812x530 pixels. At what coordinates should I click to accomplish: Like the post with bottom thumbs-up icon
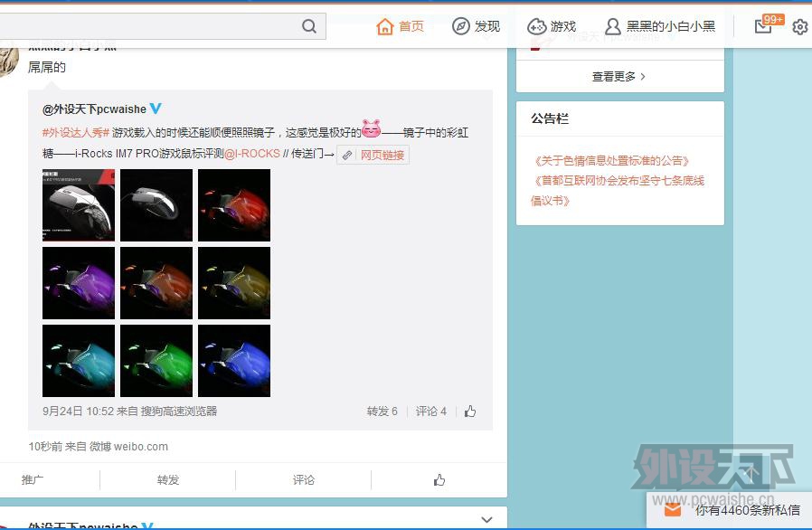pyautogui.click(x=439, y=480)
